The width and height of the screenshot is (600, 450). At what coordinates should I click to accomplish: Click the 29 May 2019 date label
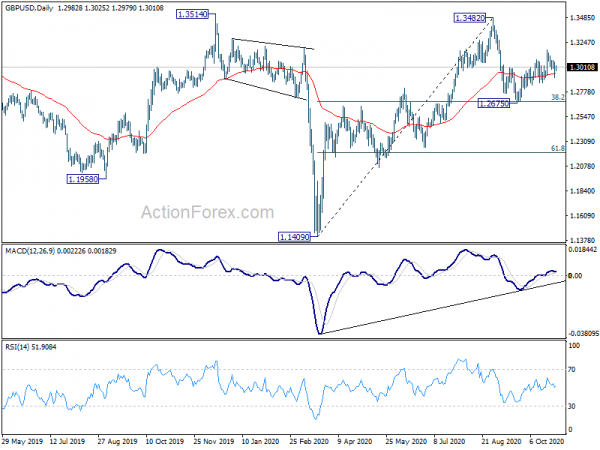(20, 441)
